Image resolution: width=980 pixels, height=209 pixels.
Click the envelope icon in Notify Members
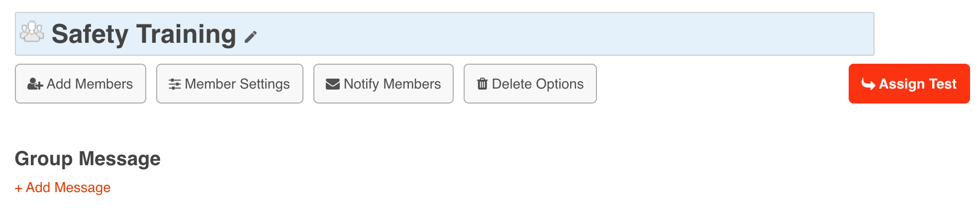pos(332,84)
